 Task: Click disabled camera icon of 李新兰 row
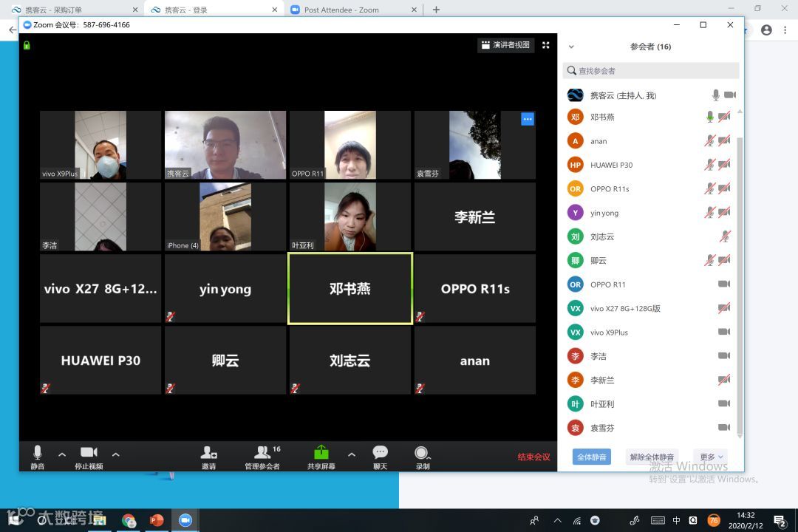click(x=724, y=379)
